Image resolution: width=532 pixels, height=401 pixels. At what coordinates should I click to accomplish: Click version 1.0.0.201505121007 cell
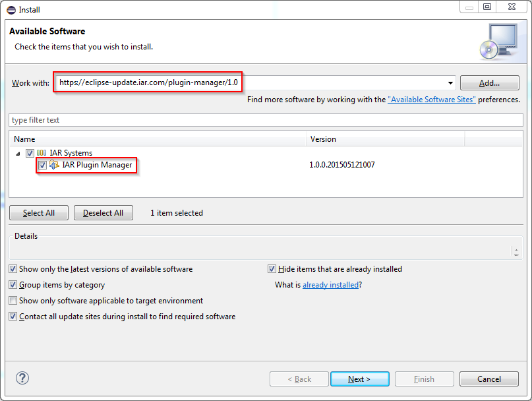pyautogui.click(x=342, y=165)
